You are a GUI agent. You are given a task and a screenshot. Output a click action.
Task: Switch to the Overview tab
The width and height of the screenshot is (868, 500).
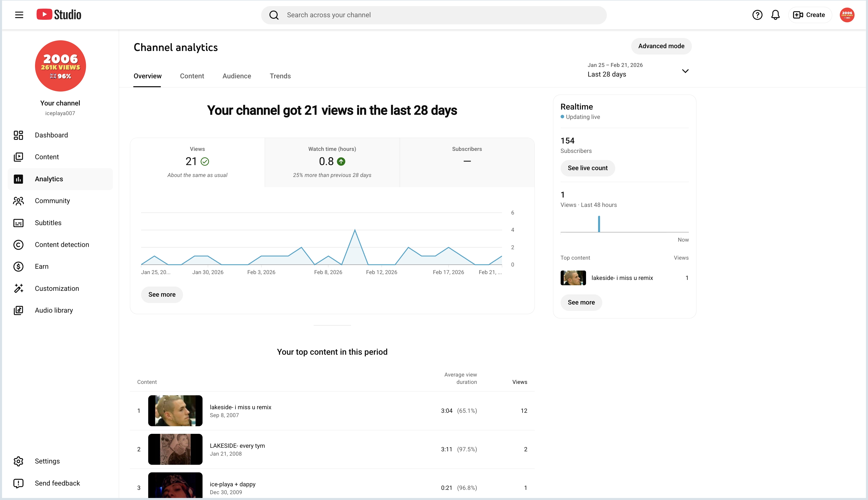[147, 76]
